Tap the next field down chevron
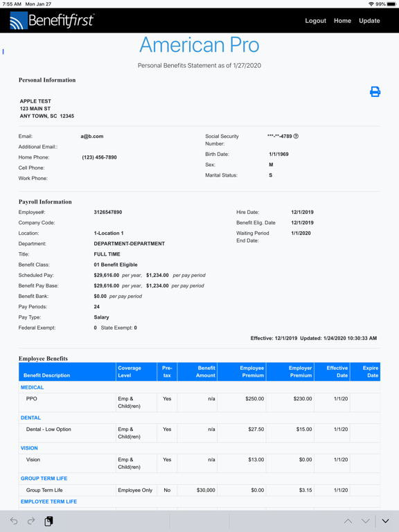 tap(366, 521)
